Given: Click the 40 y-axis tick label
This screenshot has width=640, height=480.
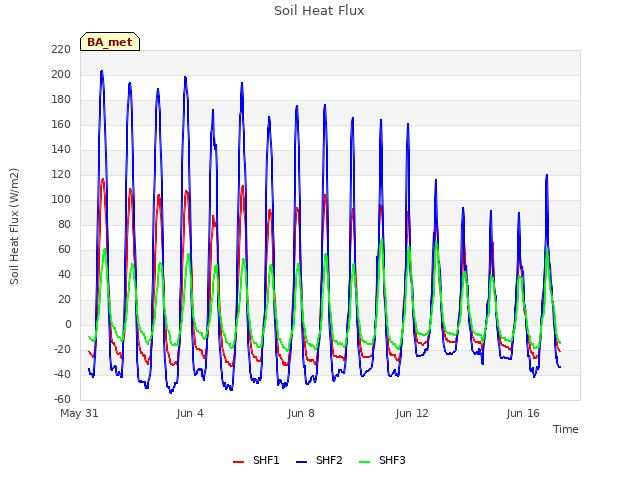Looking at the screenshot, I should [64, 275].
